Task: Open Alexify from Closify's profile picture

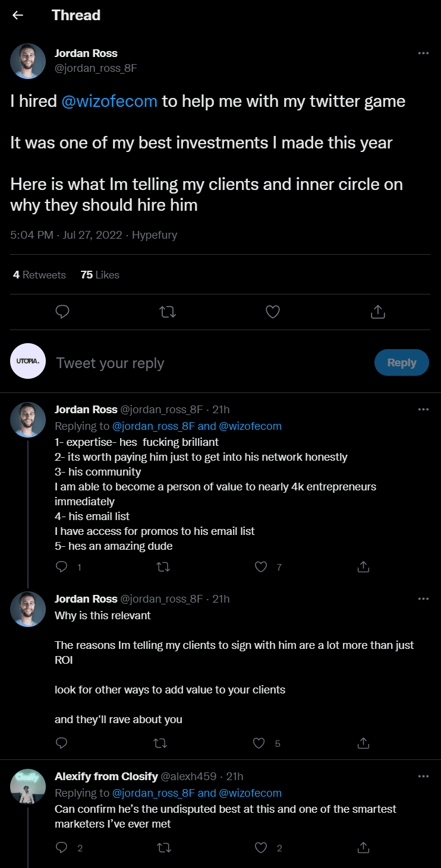Action: [28, 787]
